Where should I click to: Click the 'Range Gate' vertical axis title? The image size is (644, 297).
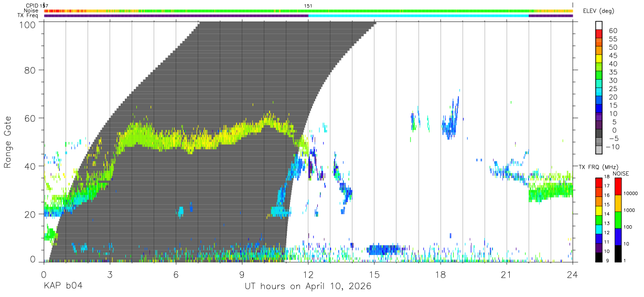click(8, 142)
